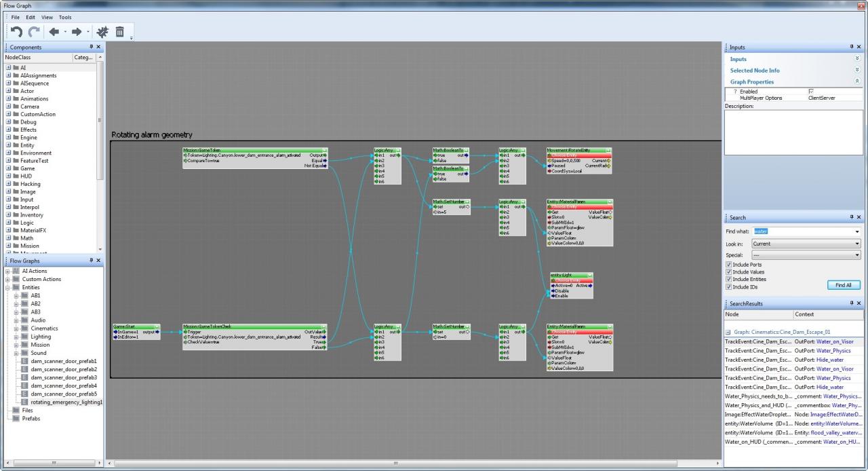Collapse the Graph Properties section chevron
This screenshot has height=471, width=868.
pyautogui.click(x=857, y=81)
